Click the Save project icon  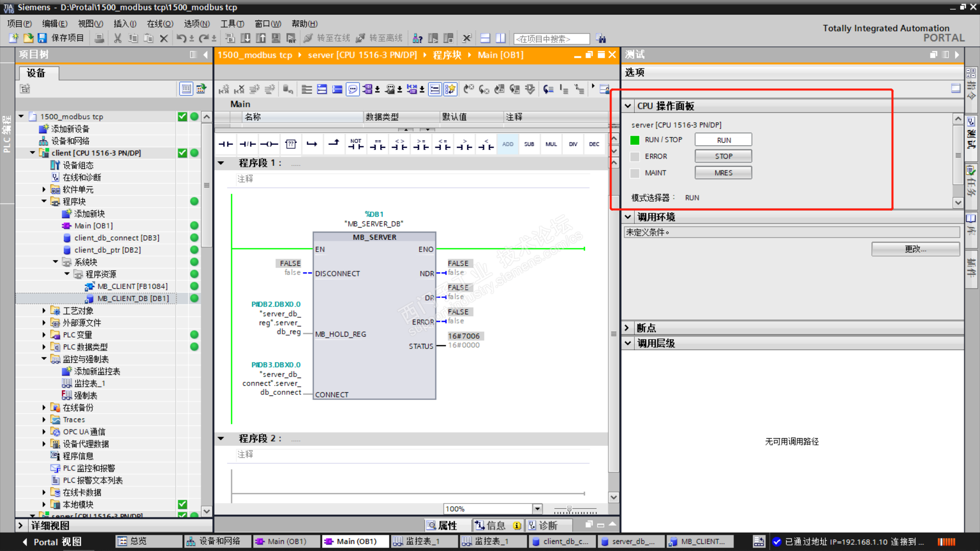click(42, 38)
